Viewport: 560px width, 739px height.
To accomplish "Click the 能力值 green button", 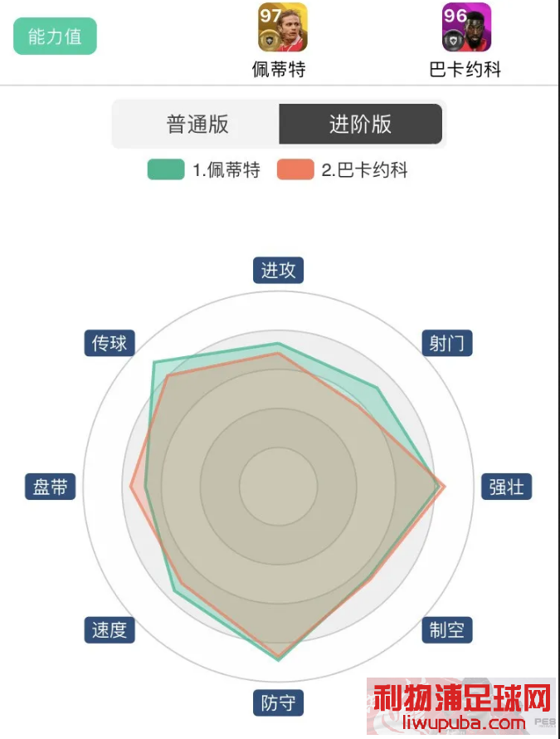I will (x=55, y=37).
